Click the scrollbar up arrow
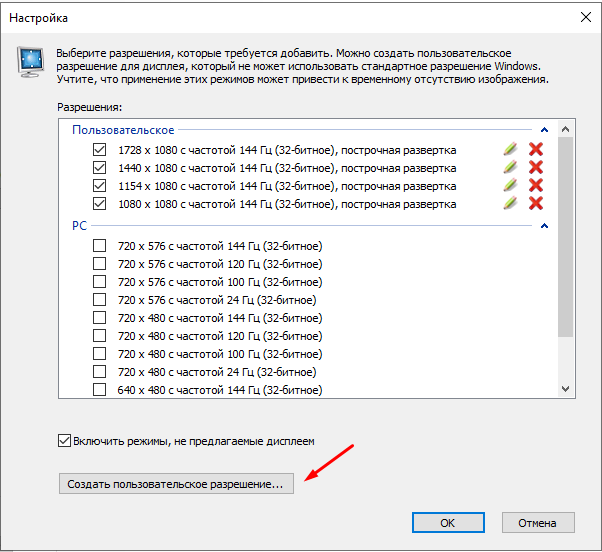The image size is (602, 552). 565,129
